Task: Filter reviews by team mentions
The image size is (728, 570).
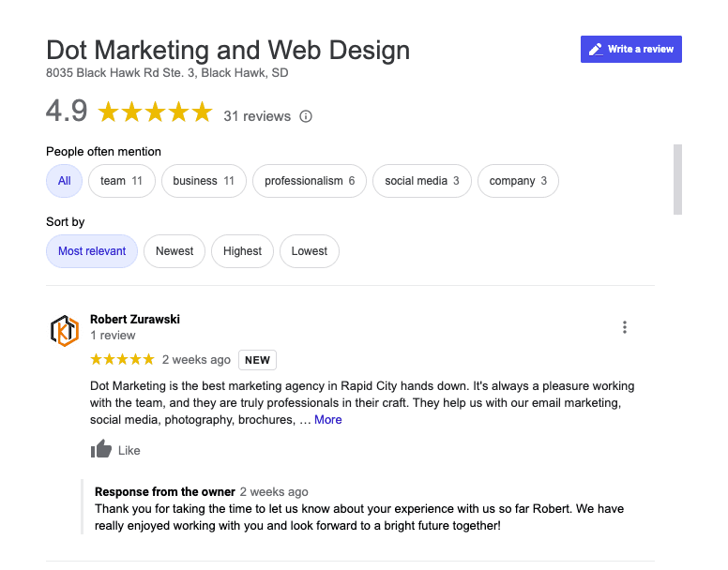Action: (x=122, y=181)
